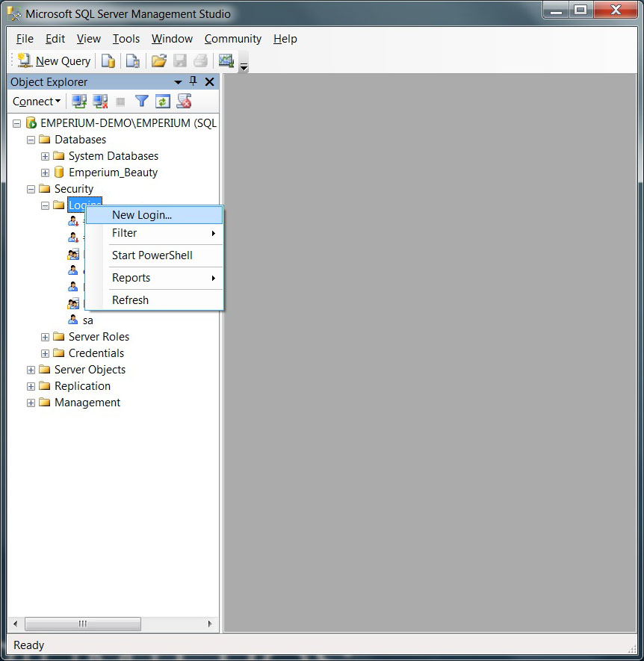Click Connect Object Explorer icon
The width and height of the screenshot is (644, 661).
(79, 102)
